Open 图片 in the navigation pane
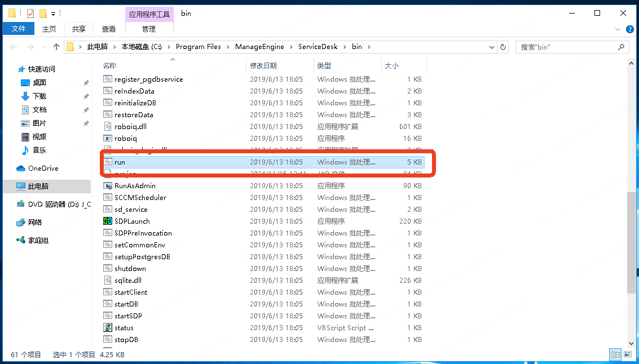This screenshot has width=639, height=364. point(39,123)
